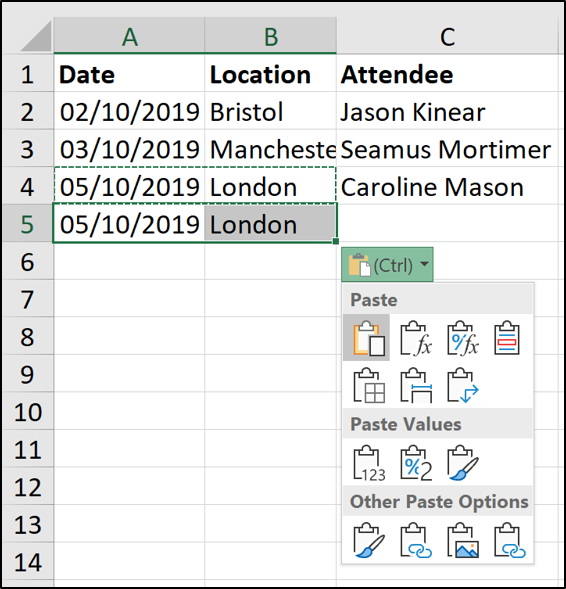The image size is (566, 589).
Task: Select Paste Values 123 icon
Action: 369,463
